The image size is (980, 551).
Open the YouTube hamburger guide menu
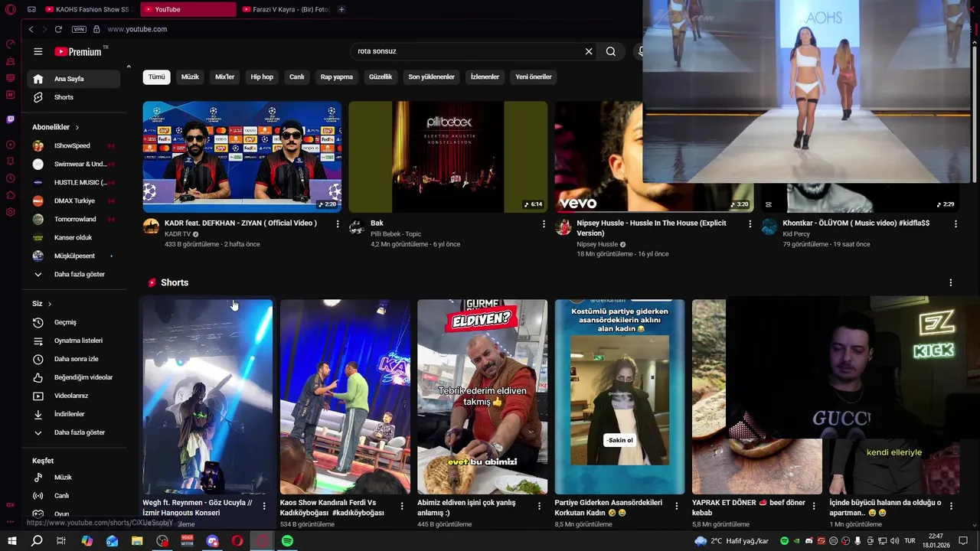[x=38, y=51]
